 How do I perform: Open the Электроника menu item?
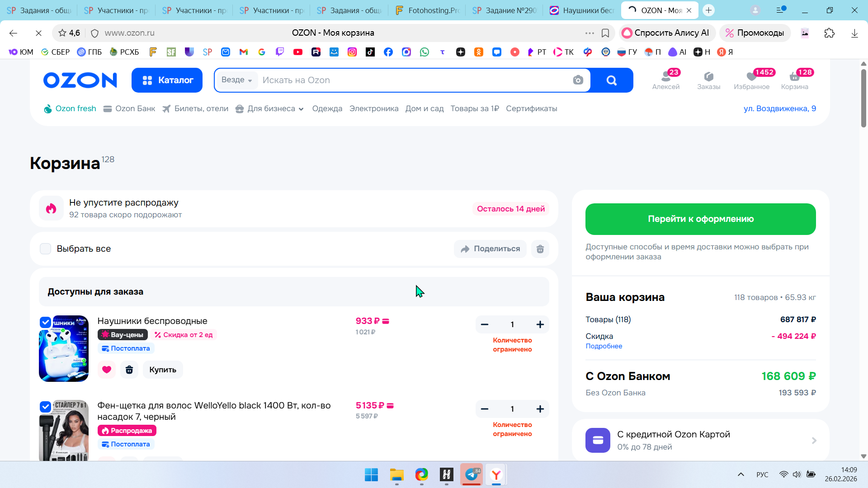(x=373, y=109)
